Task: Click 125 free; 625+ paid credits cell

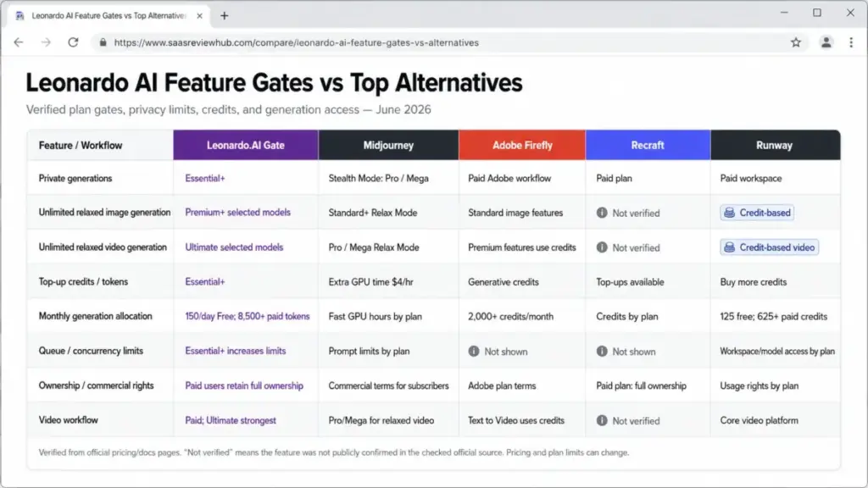Action: pos(774,317)
